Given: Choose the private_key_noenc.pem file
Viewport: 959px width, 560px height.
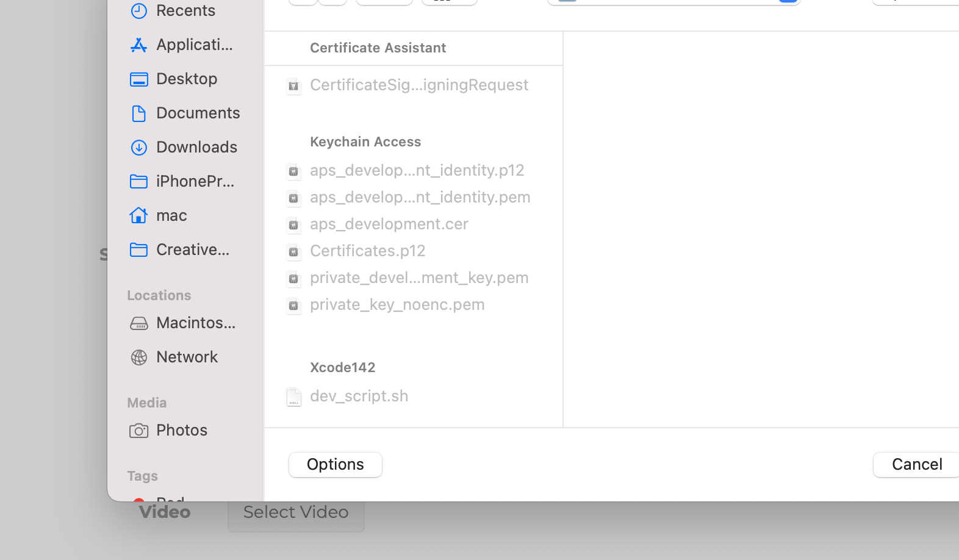Looking at the screenshot, I should click(x=397, y=304).
